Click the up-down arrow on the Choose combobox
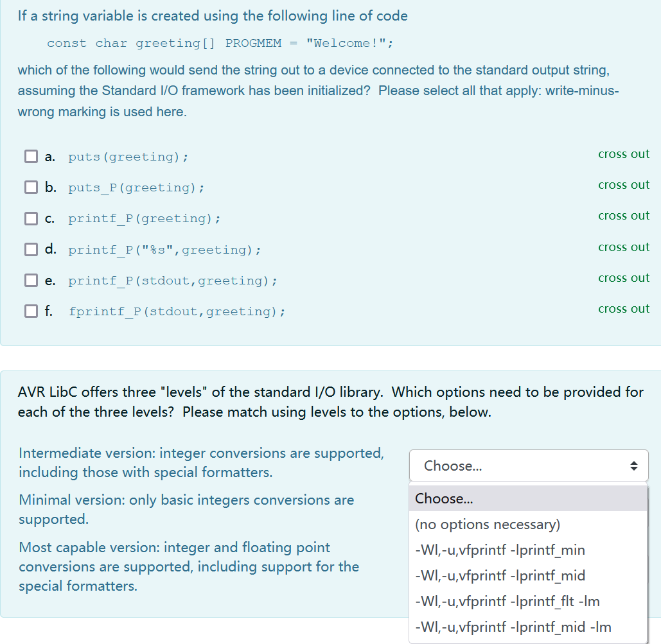Image resolution: width=661 pixels, height=644 pixels. 635,466
